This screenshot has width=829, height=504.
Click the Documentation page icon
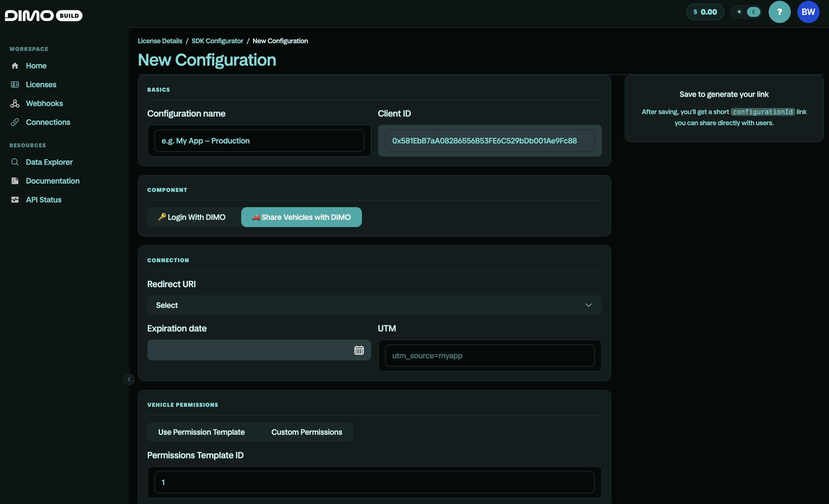(15, 181)
